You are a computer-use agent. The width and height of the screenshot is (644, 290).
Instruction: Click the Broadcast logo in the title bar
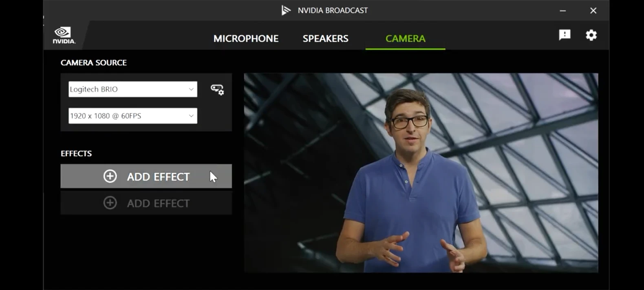tap(286, 10)
